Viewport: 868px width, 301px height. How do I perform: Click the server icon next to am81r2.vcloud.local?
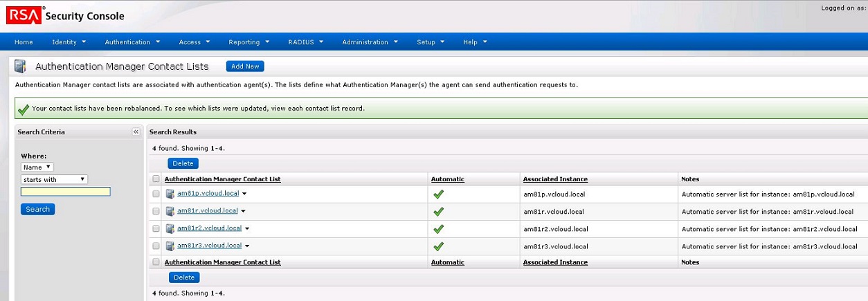point(170,229)
